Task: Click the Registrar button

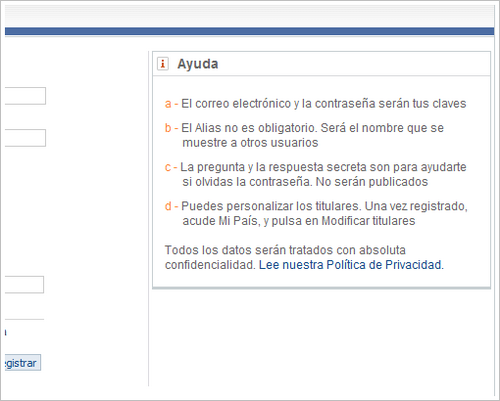Action: pyautogui.click(x=23, y=363)
